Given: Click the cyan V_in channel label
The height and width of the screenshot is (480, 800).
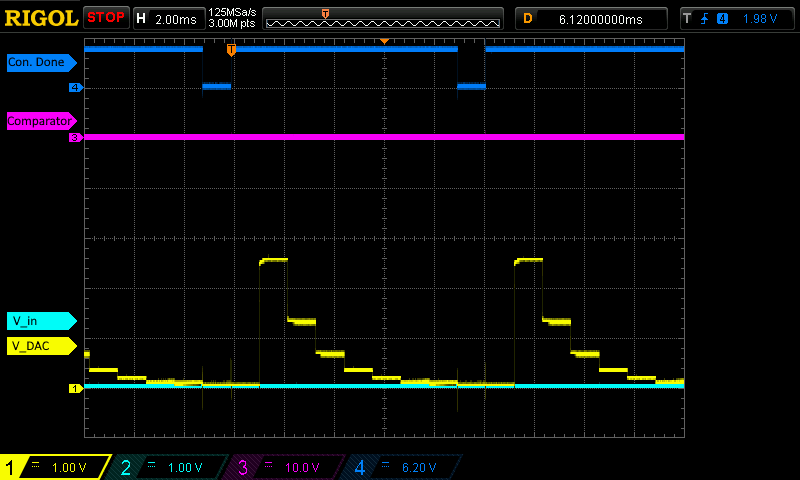Looking at the screenshot, I should [x=41, y=321].
